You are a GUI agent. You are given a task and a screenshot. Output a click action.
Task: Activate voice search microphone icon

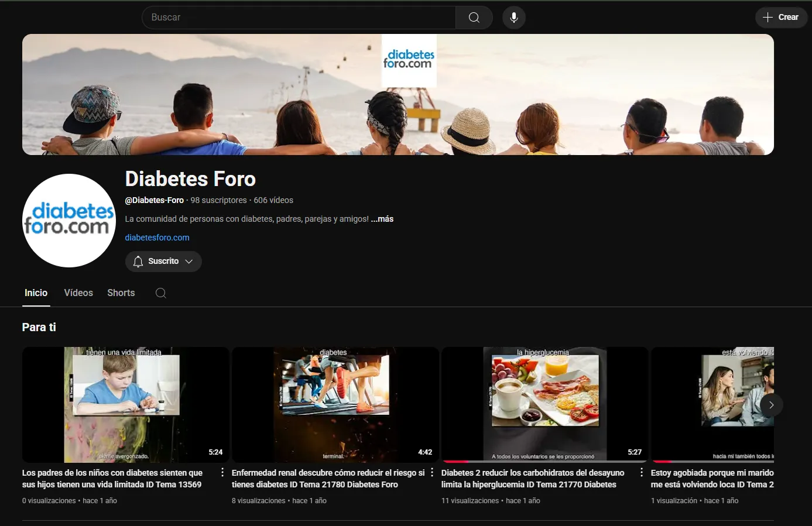coord(513,18)
